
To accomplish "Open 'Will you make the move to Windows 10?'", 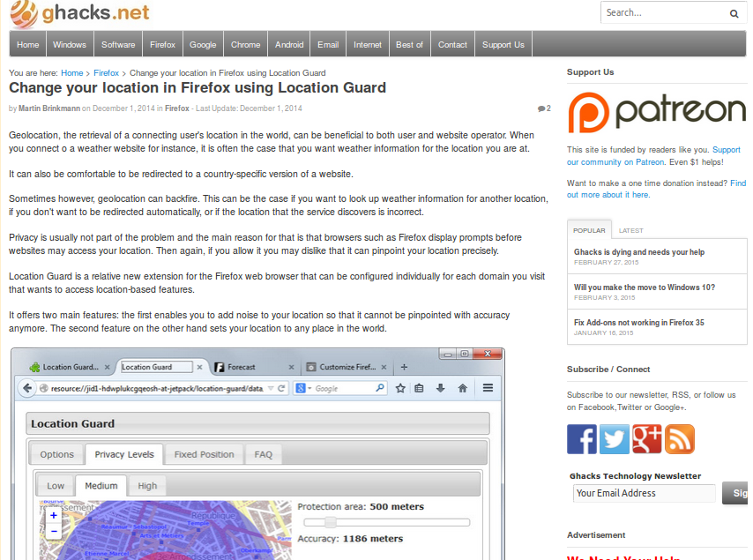I will click(x=645, y=287).
